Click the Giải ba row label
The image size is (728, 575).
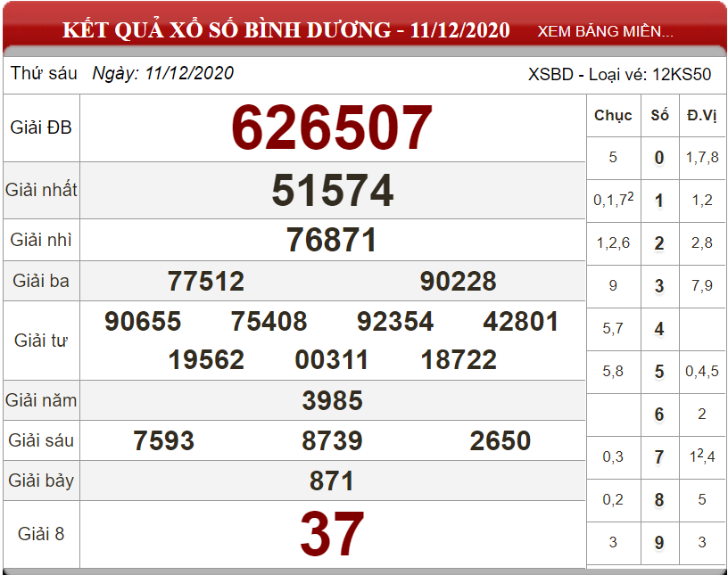point(41,281)
